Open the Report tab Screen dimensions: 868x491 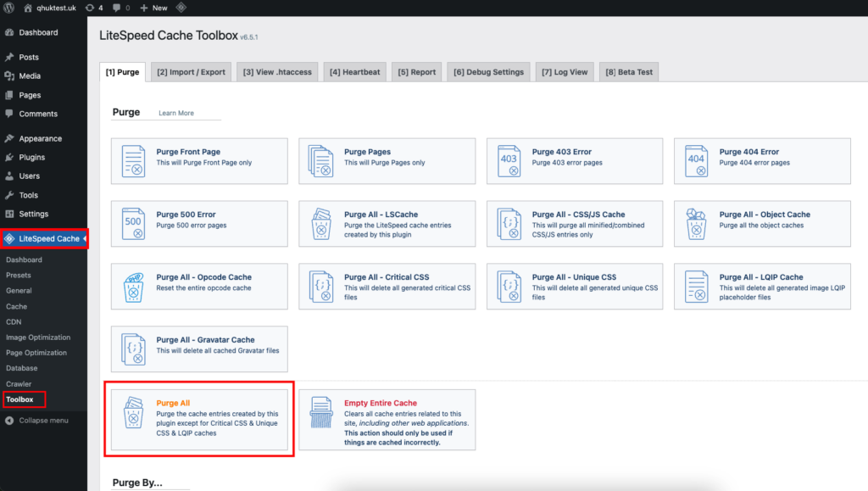417,72
